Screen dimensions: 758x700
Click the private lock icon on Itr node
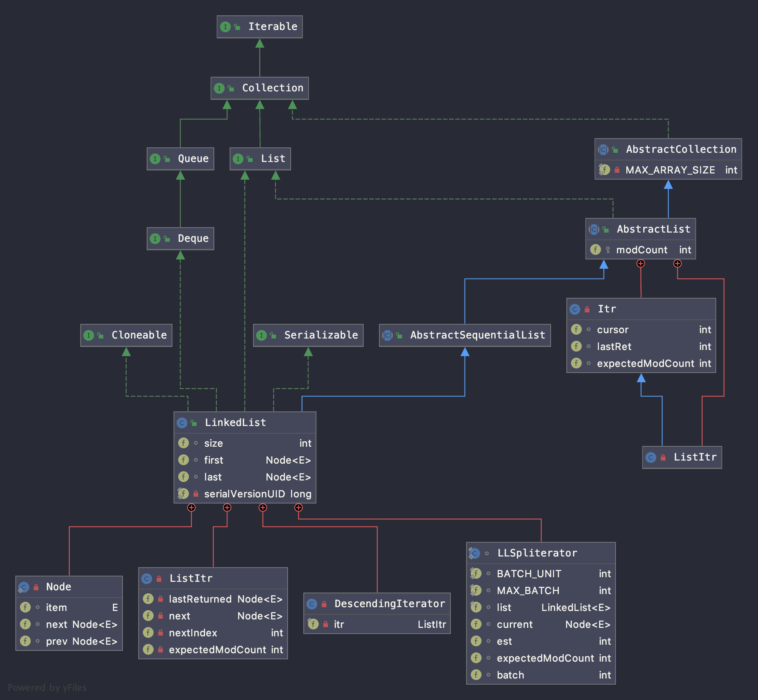coord(587,309)
